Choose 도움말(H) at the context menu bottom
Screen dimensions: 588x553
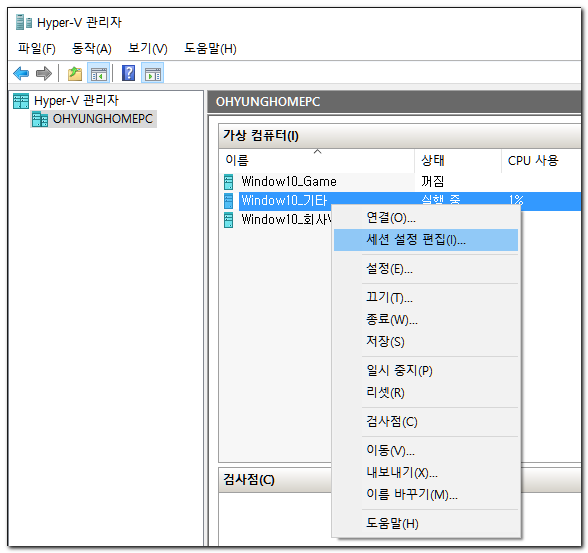[426, 523]
